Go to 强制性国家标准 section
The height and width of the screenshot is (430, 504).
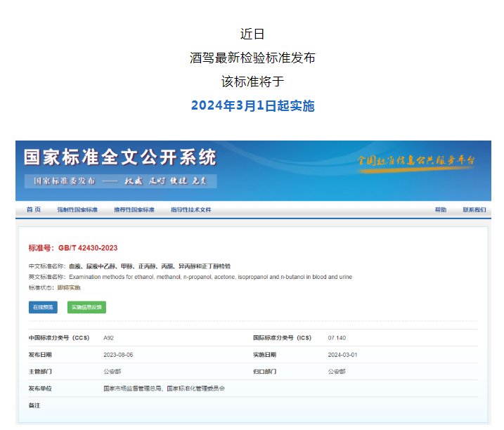(x=77, y=210)
